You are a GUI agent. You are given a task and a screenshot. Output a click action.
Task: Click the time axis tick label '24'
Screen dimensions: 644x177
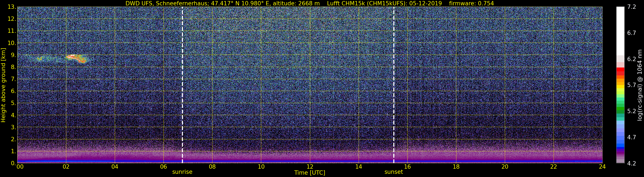pyautogui.click(x=602, y=167)
